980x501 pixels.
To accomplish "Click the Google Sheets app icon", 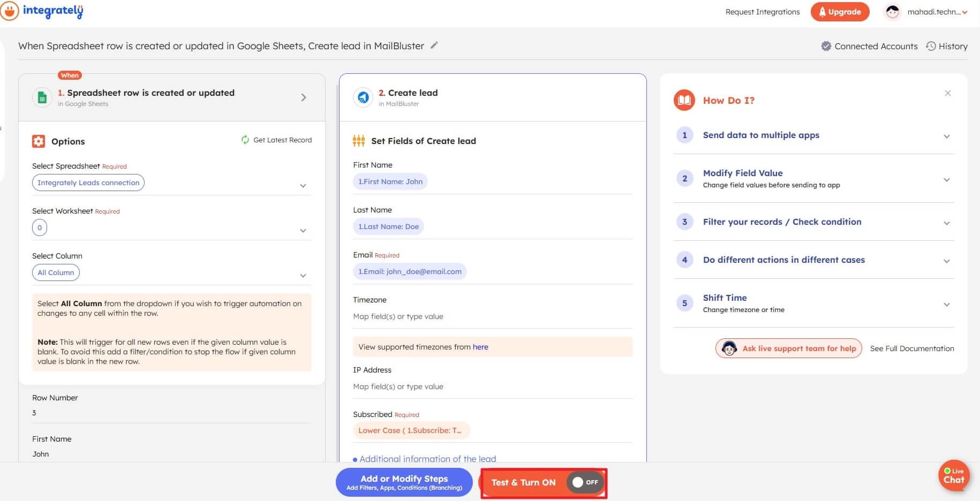I will 42,97.
